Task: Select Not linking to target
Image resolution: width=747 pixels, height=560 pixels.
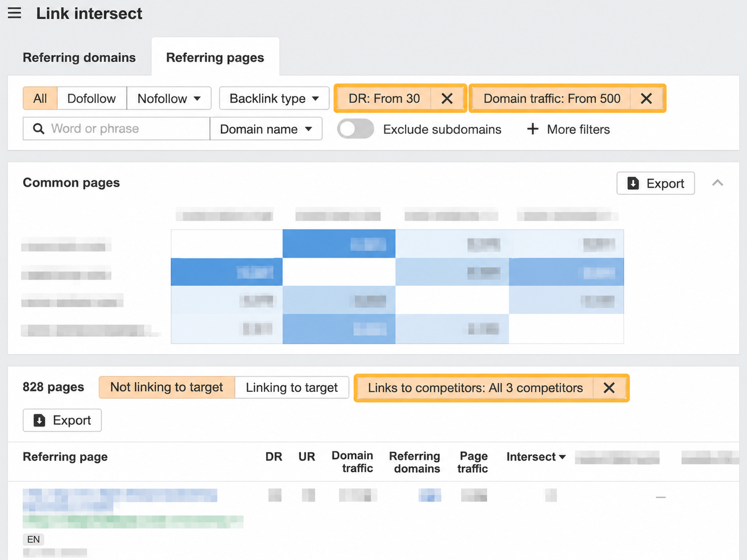Action: point(167,387)
